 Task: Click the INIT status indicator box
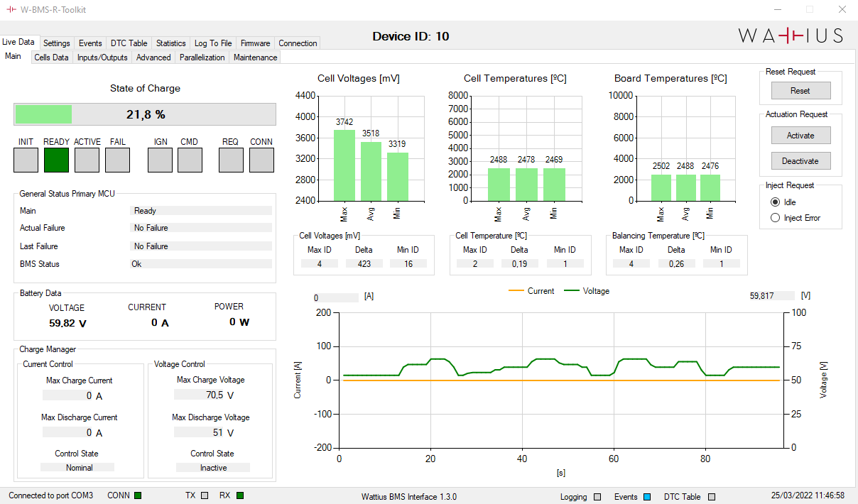tap(26, 160)
